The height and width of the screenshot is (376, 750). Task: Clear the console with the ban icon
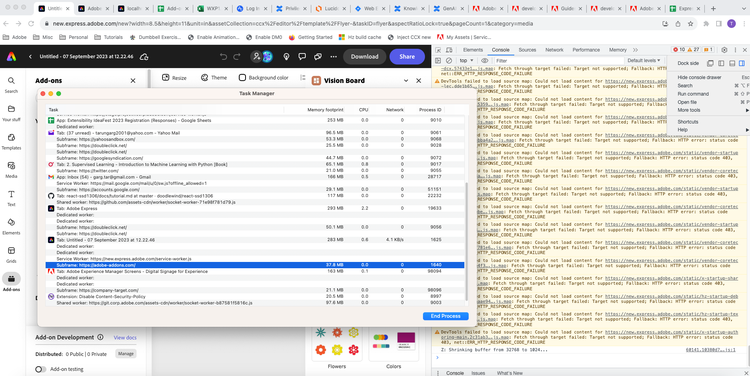pos(449,61)
